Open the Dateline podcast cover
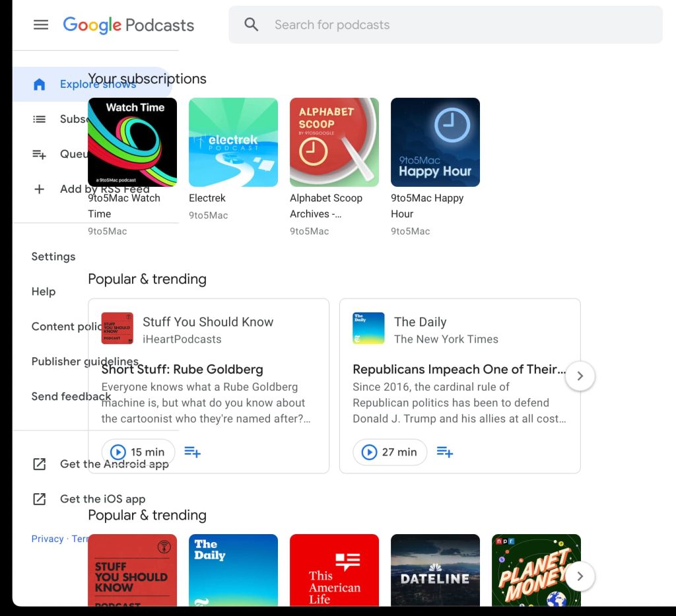This screenshot has height=616, width=676. (x=435, y=570)
